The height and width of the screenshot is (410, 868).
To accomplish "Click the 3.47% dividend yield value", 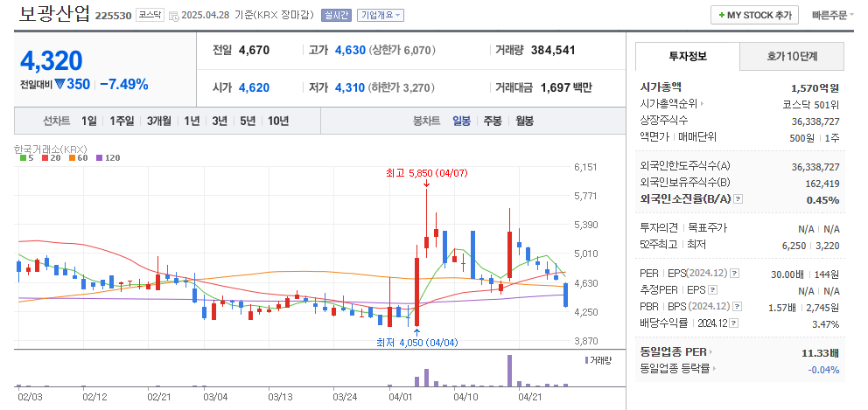I will coord(825,323).
